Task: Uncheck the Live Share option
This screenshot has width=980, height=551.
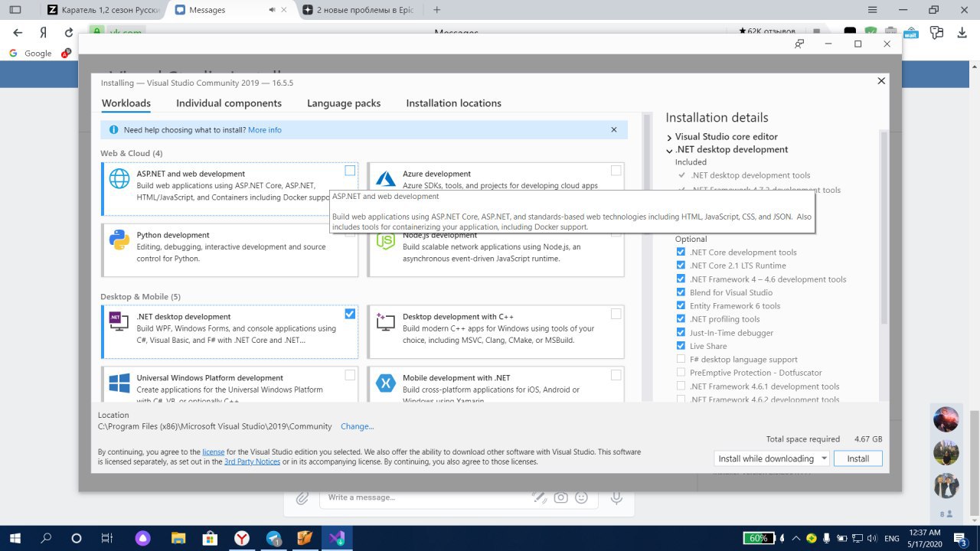Action: (681, 346)
